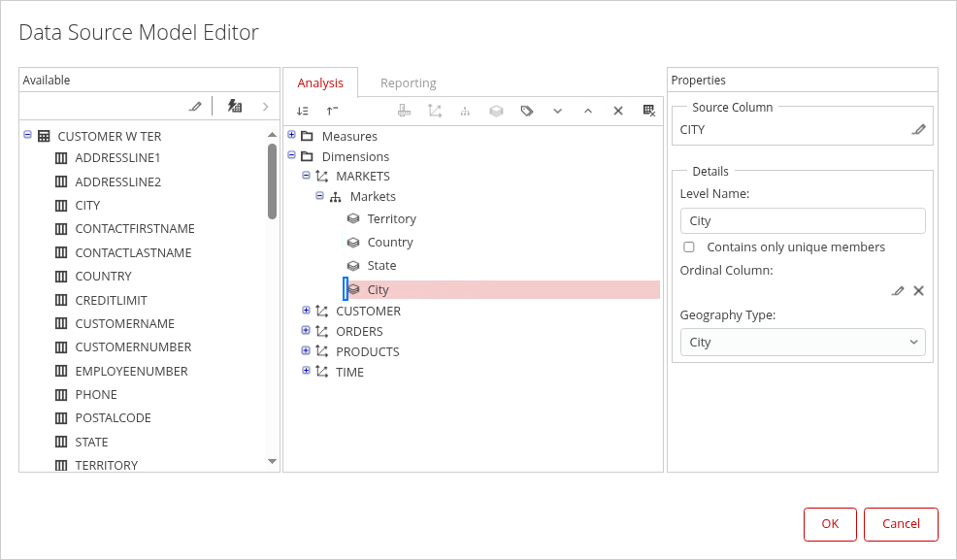Click the Dimensions folder icon
The width and height of the screenshot is (957, 560).
tap(307, 157)
